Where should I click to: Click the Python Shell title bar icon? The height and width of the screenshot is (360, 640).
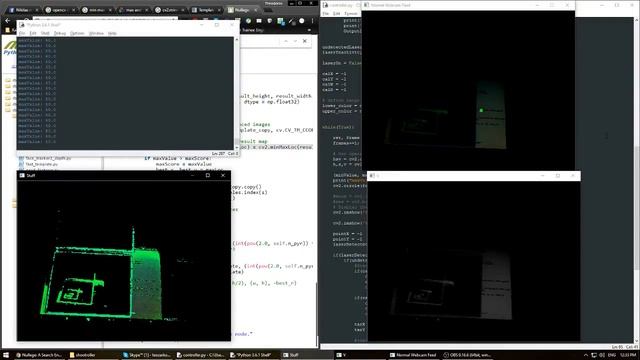[22, 25]
